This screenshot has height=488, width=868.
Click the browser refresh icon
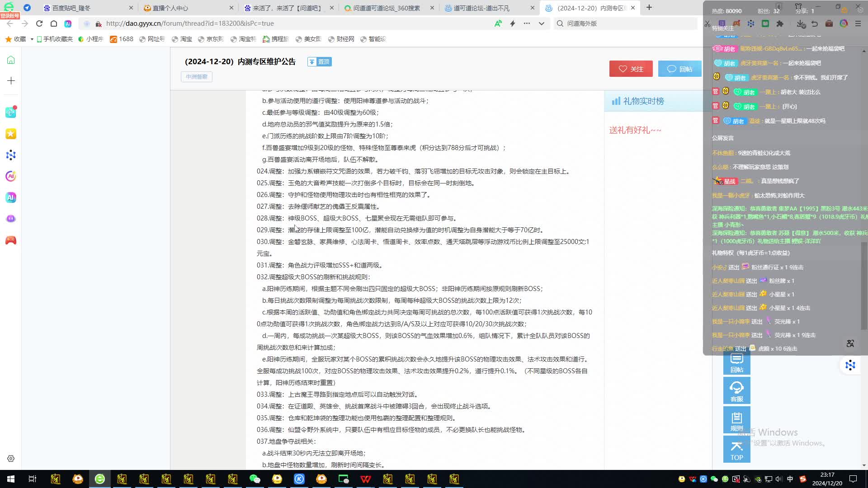click(38, 23)
